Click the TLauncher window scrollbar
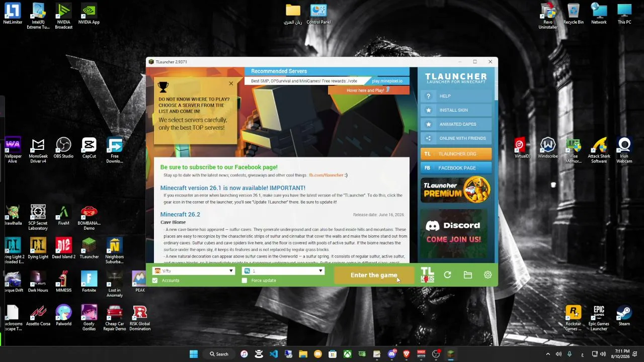Image resolution: width=644 pixels, height=362 pixels. (496, 84)
